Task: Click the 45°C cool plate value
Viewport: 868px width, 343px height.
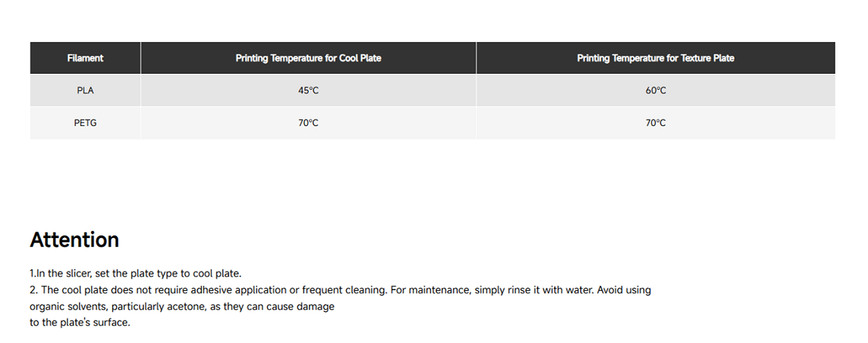Action: click(x=308, y=90)
